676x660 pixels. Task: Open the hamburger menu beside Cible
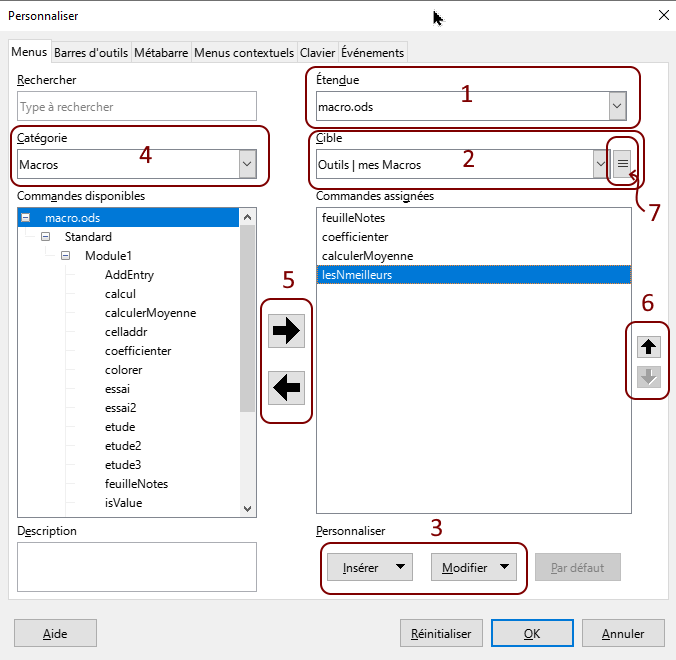pos(622,164)
